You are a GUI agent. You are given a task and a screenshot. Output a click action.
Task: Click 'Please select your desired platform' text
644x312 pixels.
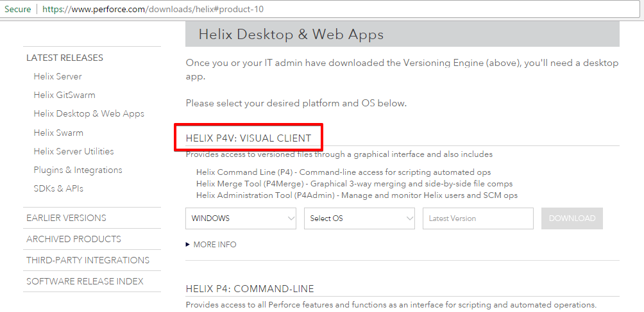pos(296,103)
